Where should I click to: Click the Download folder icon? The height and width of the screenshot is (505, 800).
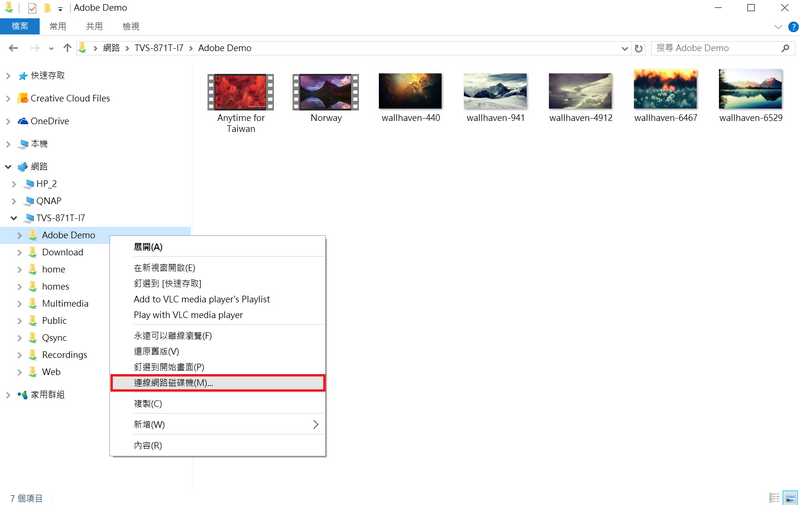point(33,252)
